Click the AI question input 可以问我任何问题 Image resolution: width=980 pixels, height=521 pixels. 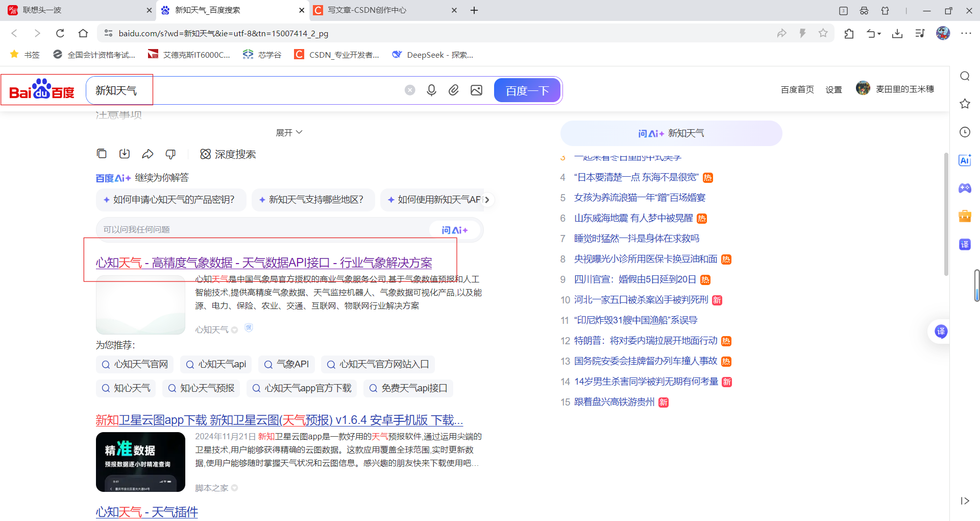263,230
